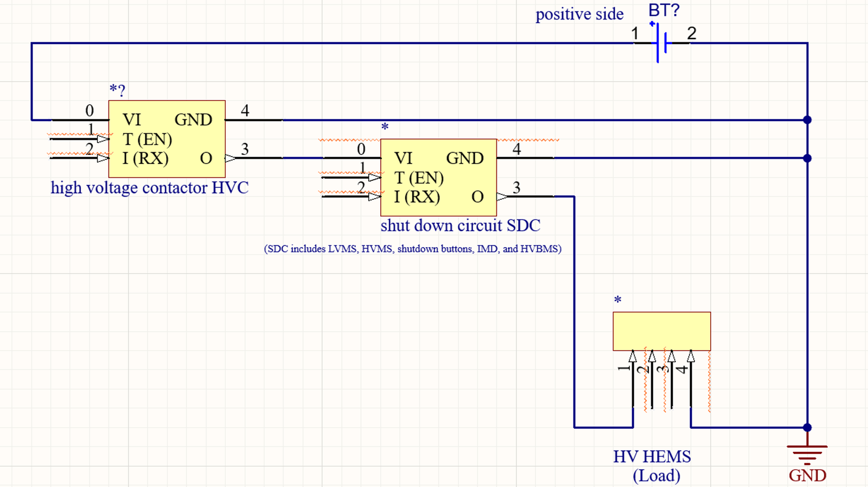The height and width of the screenshot is (487, 868).
Task: Select the T (EN) input pin arrow of HVC
Action: pos(103,139)
